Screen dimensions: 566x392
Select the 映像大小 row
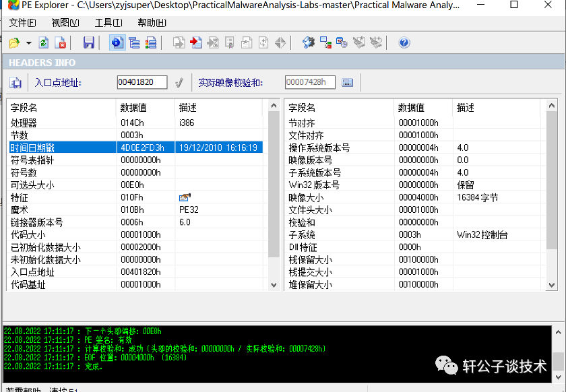pos(413,197)
